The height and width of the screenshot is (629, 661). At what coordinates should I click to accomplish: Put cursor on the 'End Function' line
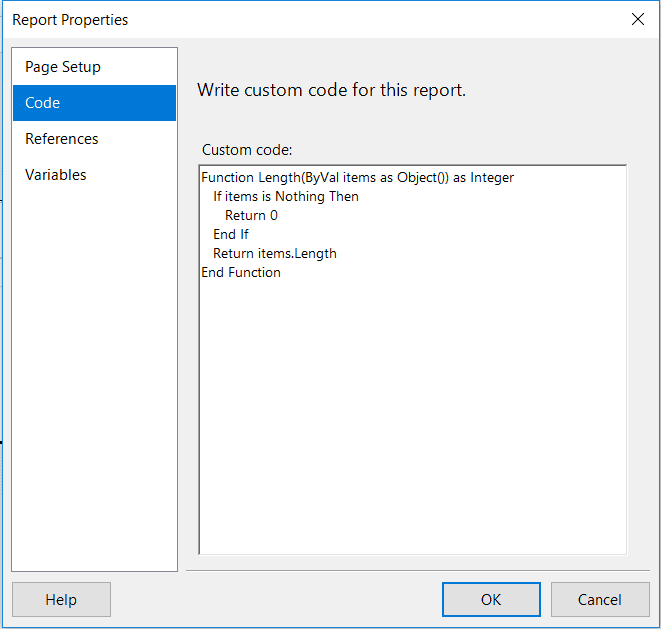(x=241, y=273)
